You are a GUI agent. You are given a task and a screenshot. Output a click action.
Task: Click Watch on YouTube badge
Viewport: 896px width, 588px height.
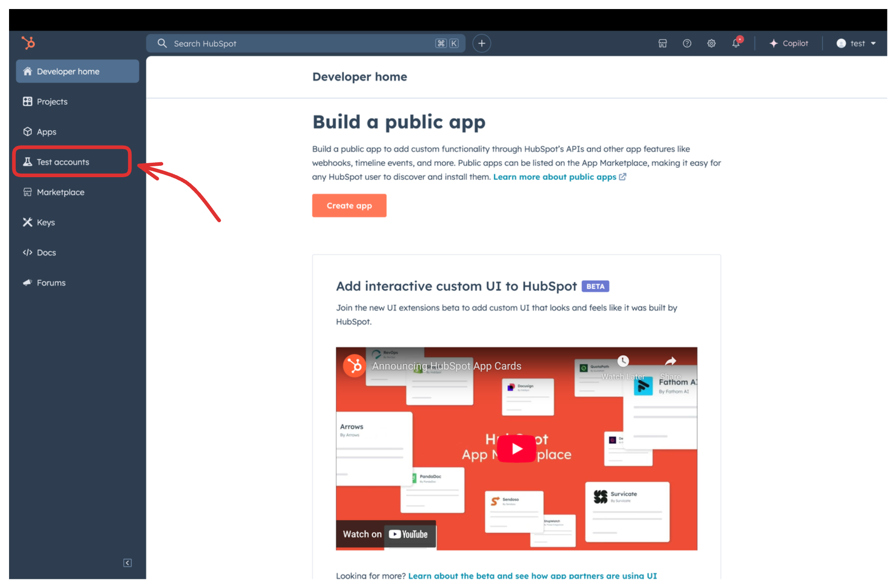coord(386,534)
